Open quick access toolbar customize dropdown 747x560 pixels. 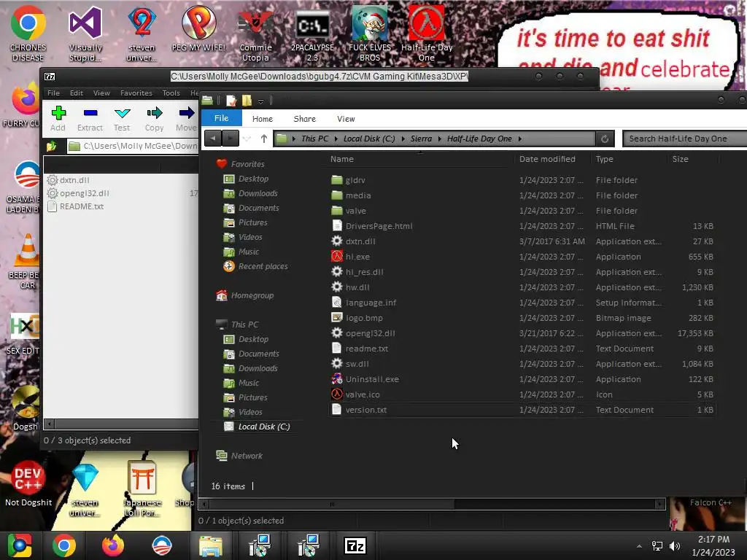[260, 101]
